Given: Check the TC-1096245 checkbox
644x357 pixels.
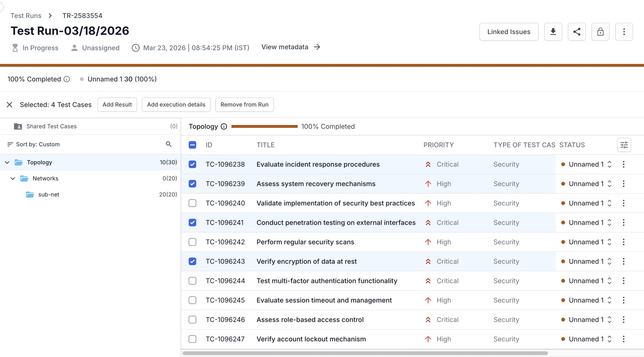Looking at the screenshot, I should (x=192, y=300).
